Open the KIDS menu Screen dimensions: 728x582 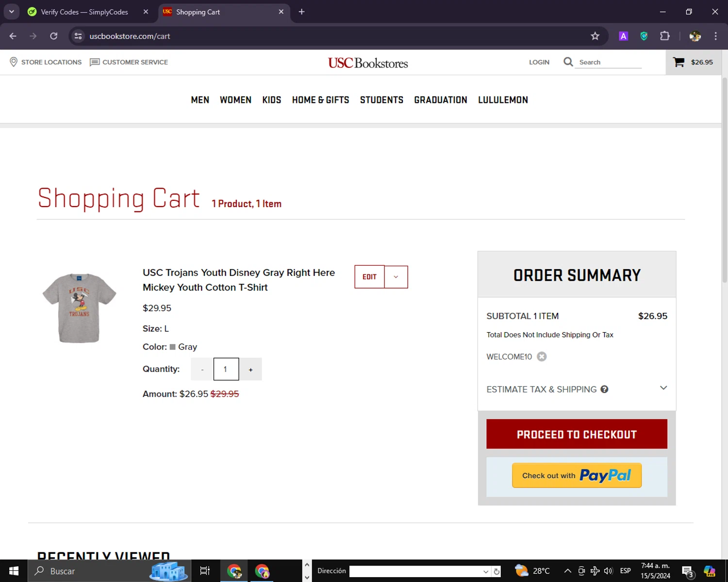click(272, 100)
